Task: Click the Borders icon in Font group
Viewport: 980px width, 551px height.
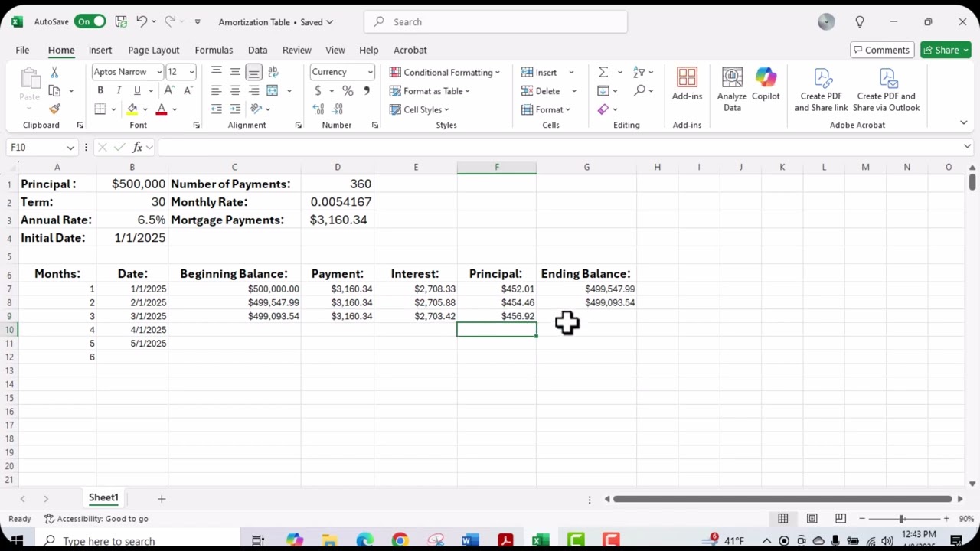Action: tap(100, 109)
